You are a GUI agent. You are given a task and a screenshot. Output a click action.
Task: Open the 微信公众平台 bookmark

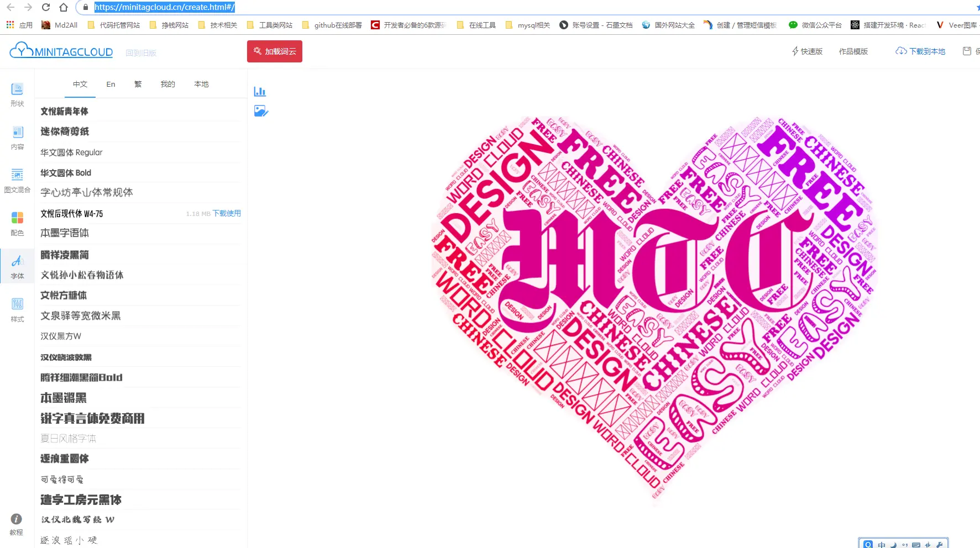(x=815, y=25)
